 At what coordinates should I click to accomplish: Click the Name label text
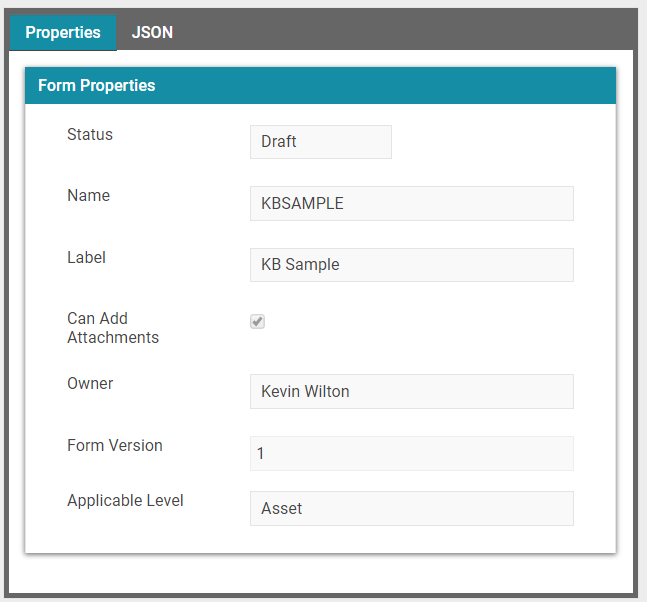point(88,196)
